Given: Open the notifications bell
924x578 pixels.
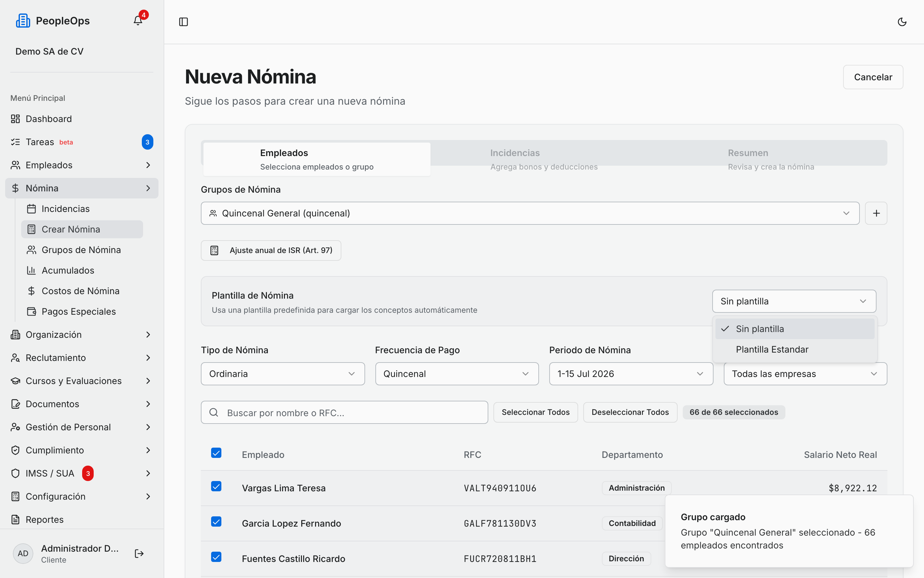Looking at the screenshot, I should click(138, 21).
